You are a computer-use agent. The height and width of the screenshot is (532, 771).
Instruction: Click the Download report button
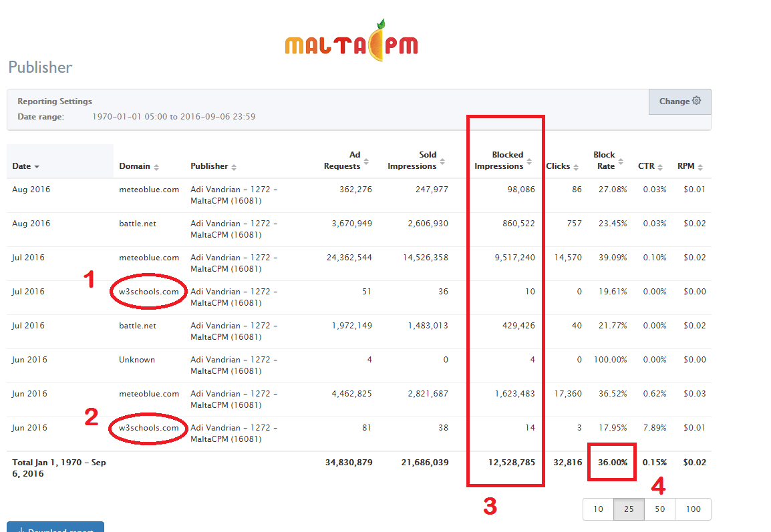point(55,527)
